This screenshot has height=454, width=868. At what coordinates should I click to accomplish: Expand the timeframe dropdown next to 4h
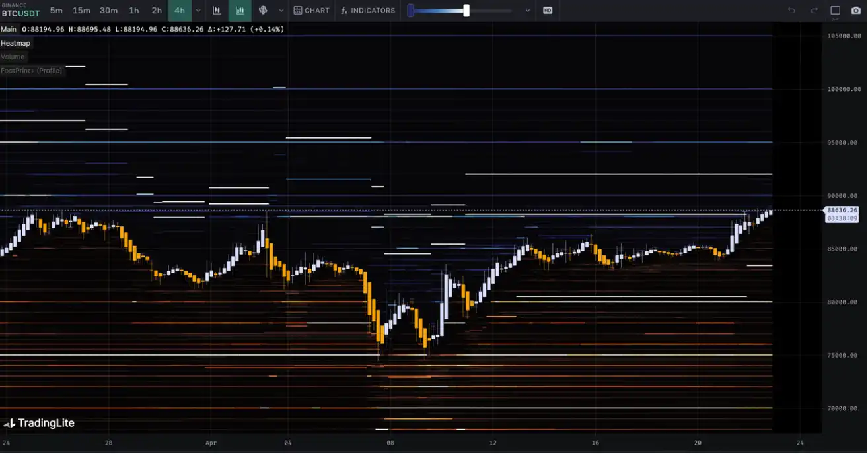(x=198, y=11)
